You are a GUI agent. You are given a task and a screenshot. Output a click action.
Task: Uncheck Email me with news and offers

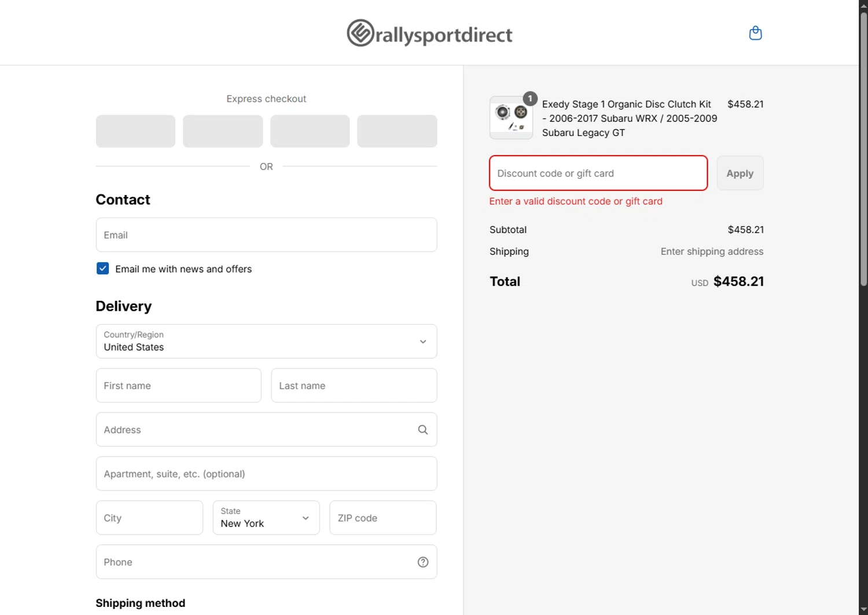[102, 268]
